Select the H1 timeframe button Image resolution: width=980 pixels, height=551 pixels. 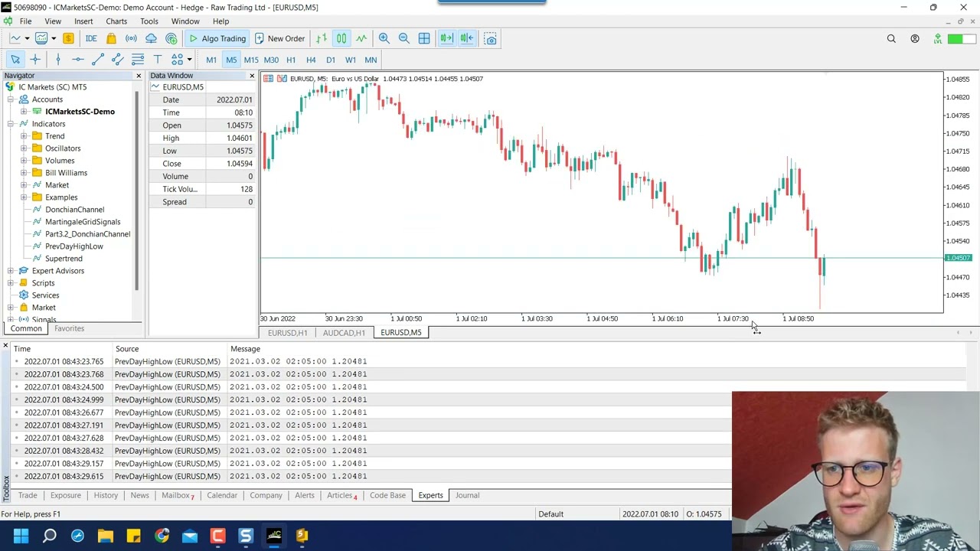tap(291, 60)
